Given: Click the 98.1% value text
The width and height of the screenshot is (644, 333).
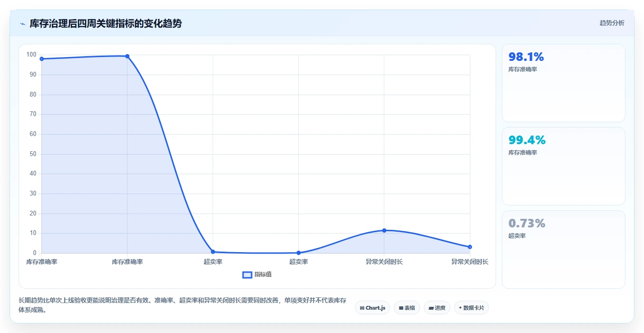Looking at the screenshot, I should 526,57.
